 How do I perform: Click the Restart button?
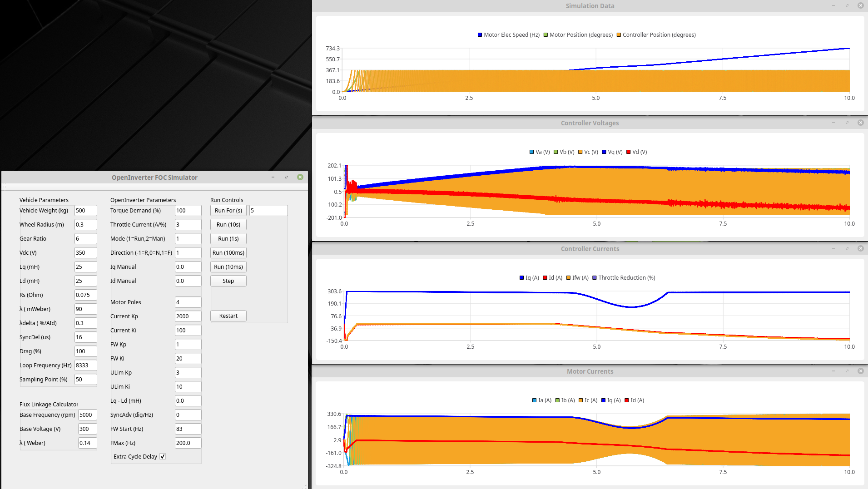(228, 316)
